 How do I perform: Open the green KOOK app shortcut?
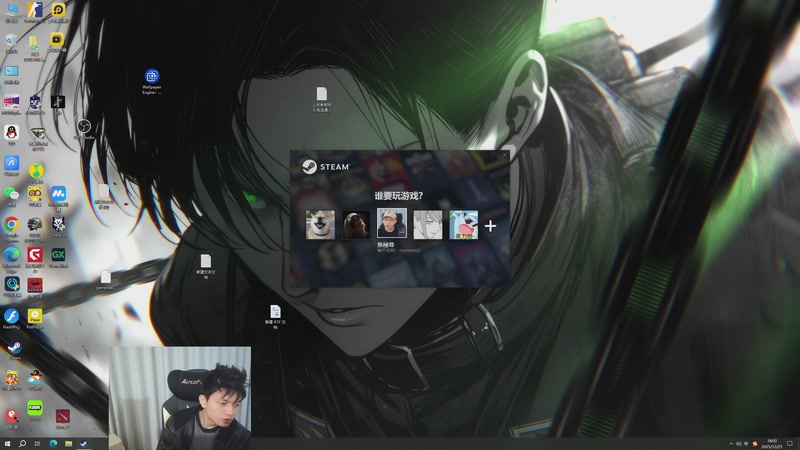click(35, 410)
